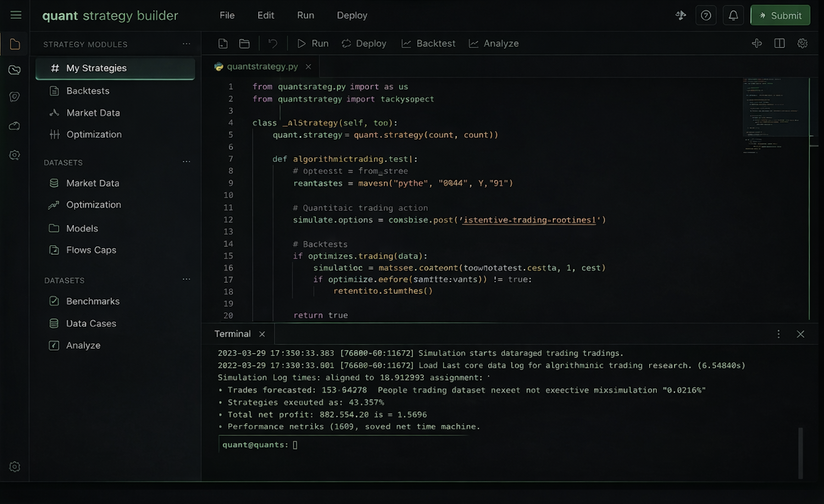Click the open folder toolbar icon
This screenshot has height=504, width=824.
pos(244,44)
